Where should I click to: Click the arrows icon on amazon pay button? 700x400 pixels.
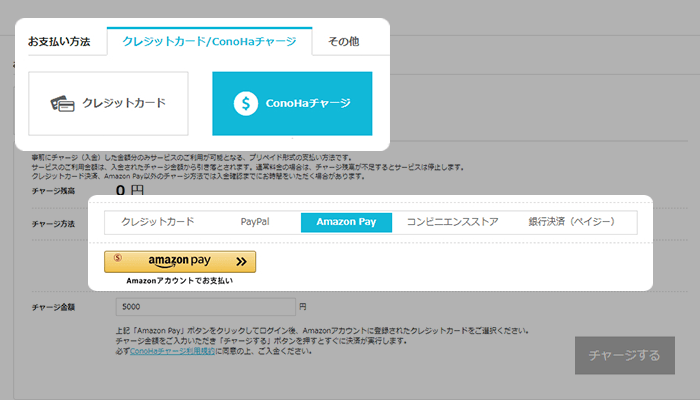tap(241, 262)
